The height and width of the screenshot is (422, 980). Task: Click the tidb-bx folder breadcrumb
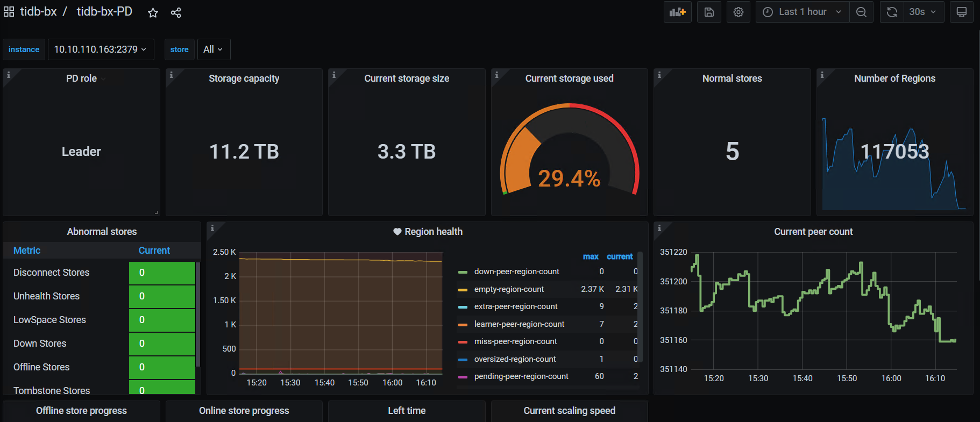[x=38, y=12]
